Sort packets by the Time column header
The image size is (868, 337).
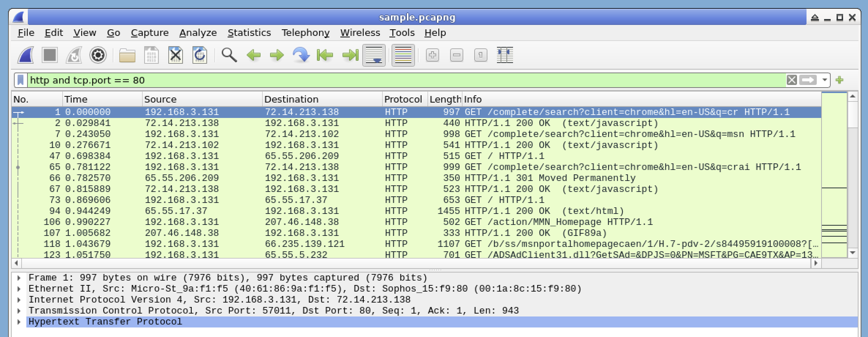click(102, 99)
